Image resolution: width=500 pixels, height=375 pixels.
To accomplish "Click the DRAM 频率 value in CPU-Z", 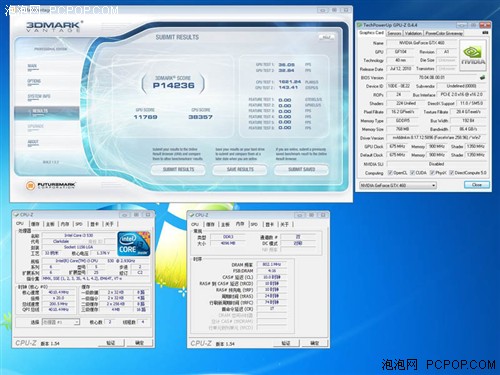I will pos(272,264).
